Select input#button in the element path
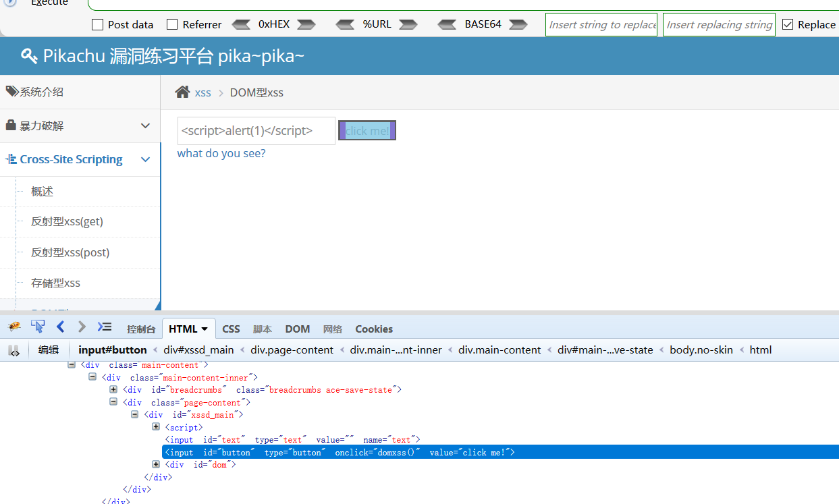This screenshot has width=839, height=504. pyautogui.click(x=113, y=349)
